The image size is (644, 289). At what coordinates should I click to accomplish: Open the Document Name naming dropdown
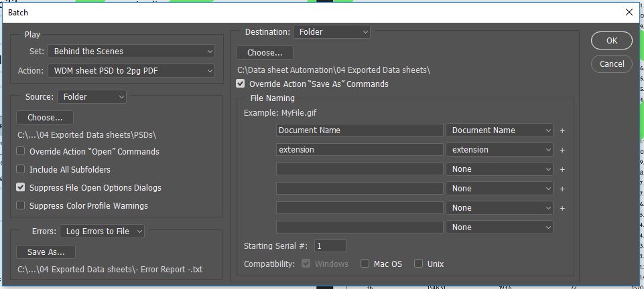click(499, 130)
